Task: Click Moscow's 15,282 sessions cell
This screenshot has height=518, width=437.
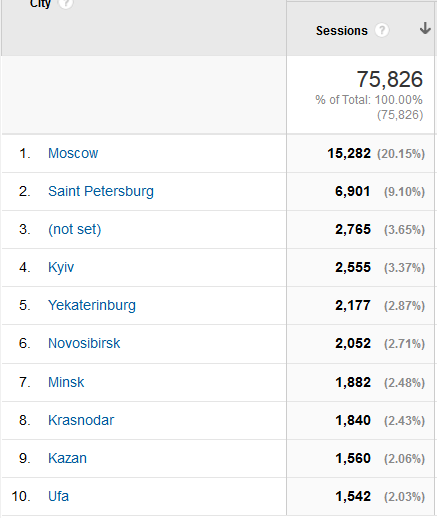Action: pyautogui.click(x=349, y=154)
